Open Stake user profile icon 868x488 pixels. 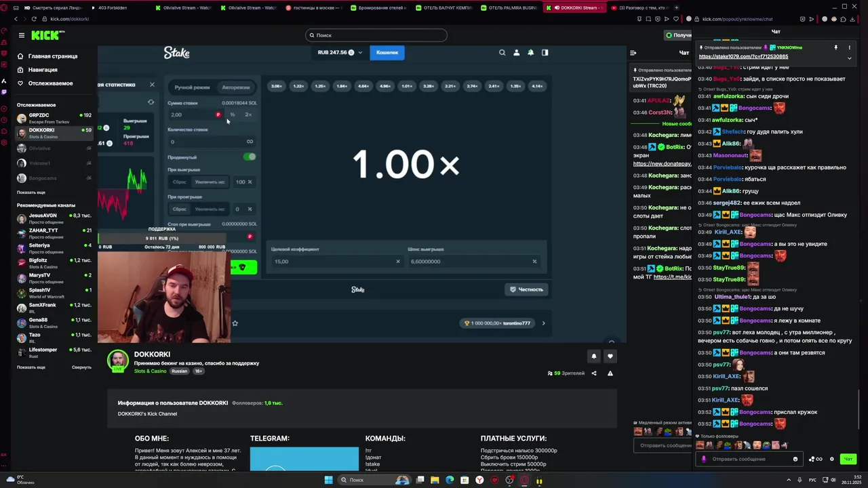pyautogui.click(x=516, y=52)
